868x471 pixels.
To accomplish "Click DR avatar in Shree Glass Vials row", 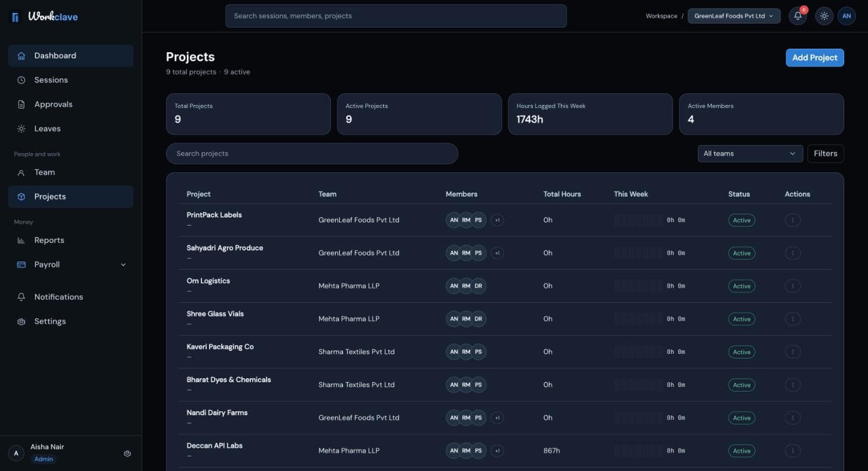I will [478, 319].
